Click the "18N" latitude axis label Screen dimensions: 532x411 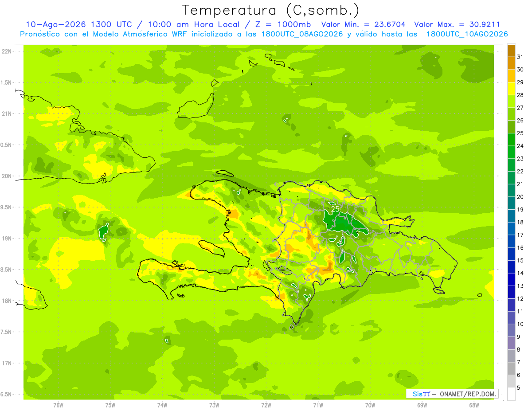(7, 301)
